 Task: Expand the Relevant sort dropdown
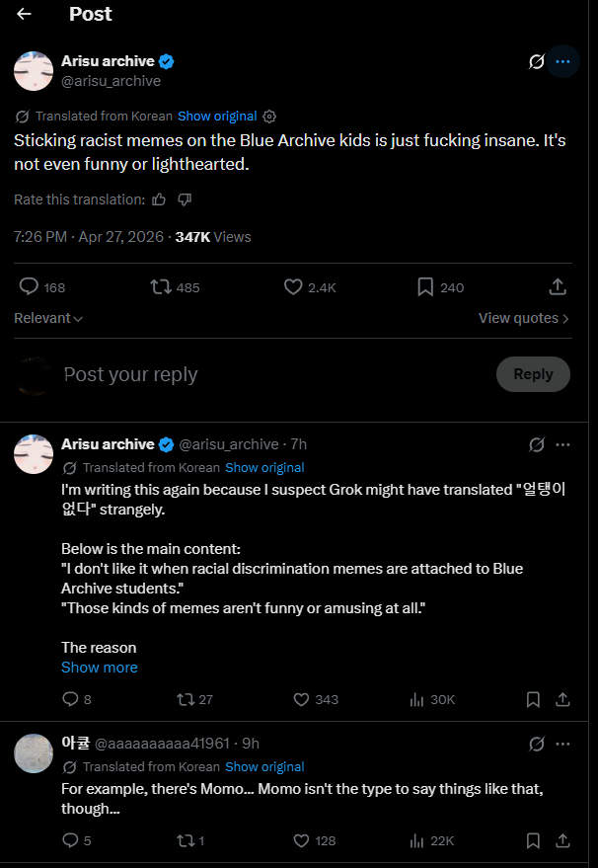coord(48,318)
